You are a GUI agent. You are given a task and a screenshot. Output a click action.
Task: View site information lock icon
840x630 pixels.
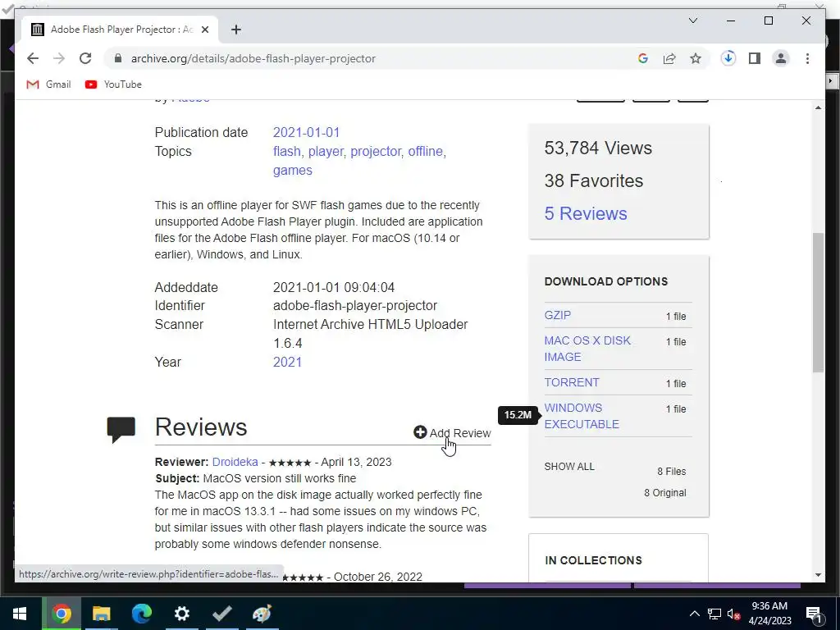click(118, 58)
